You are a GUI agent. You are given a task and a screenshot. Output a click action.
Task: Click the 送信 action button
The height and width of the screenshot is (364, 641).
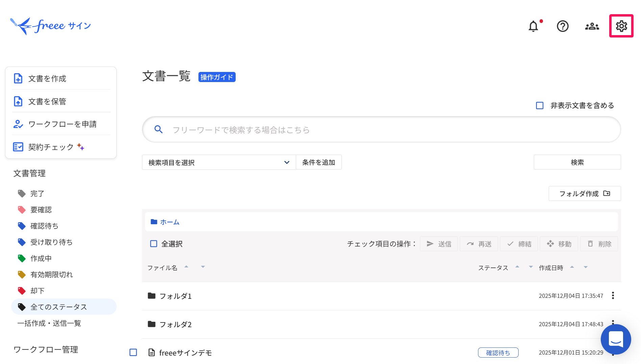(x=439, y=244)
